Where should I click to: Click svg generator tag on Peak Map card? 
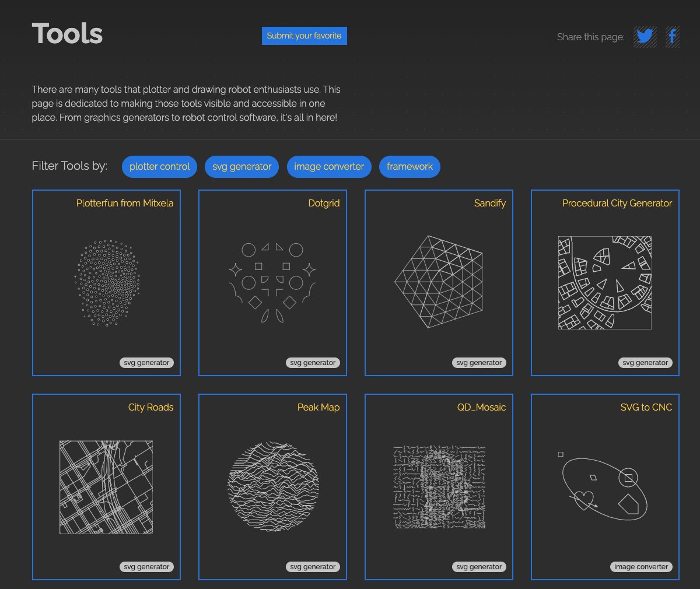click(313, 567)
